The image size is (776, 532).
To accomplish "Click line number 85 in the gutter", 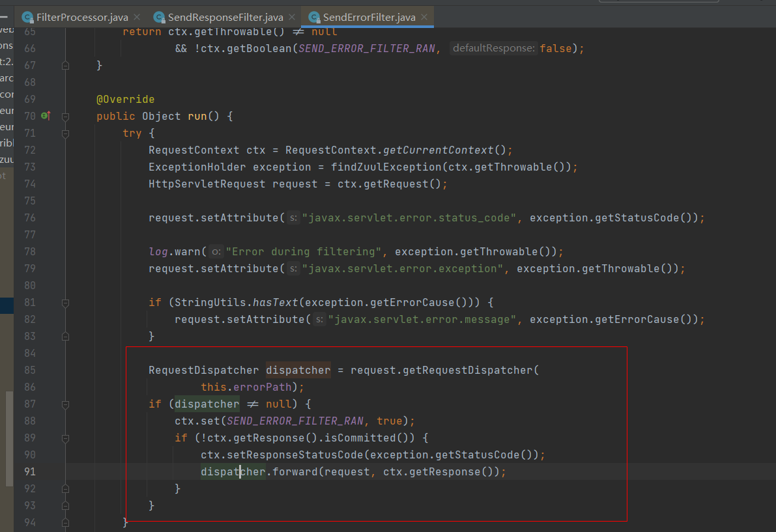I will 30,370.
